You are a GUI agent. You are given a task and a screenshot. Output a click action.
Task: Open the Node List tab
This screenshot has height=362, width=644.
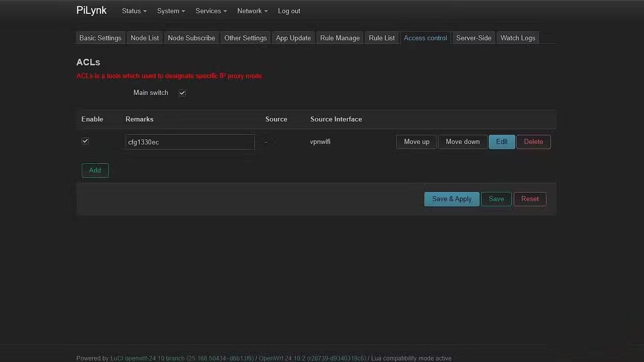(145, 38)
